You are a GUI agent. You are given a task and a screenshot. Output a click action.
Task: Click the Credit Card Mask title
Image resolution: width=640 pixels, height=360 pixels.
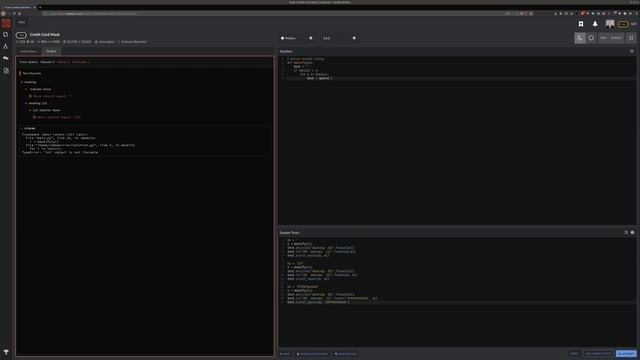click(45, 35)
